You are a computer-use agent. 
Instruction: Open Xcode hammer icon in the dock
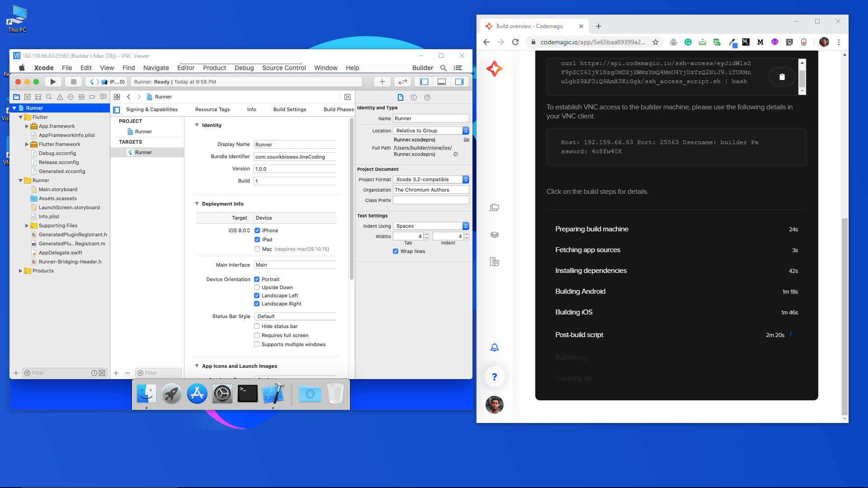click(x=273, y=394)
